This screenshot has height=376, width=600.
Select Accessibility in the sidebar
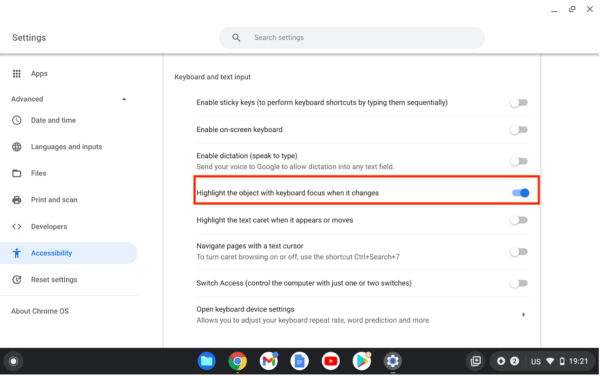(x=69, y=253)
